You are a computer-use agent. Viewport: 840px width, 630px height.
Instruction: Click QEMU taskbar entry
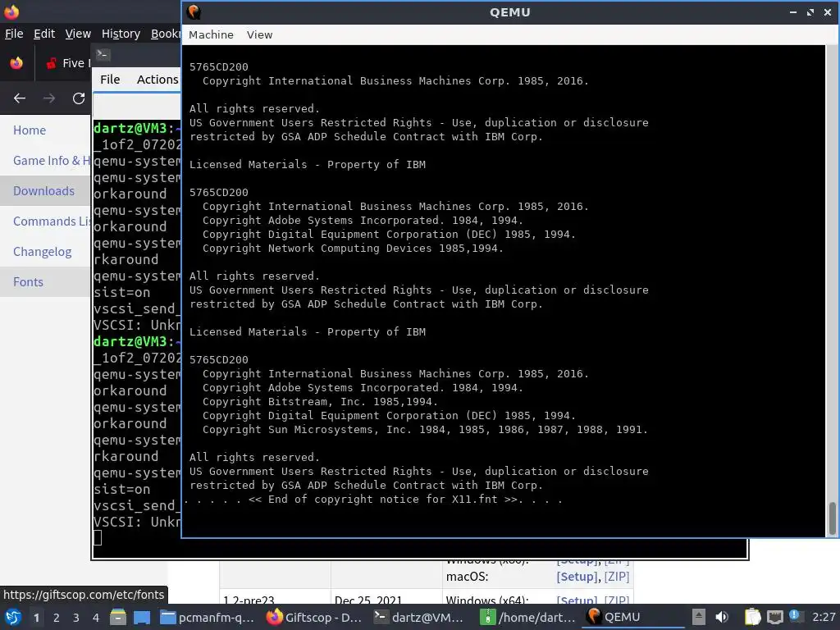click(634, 617)
